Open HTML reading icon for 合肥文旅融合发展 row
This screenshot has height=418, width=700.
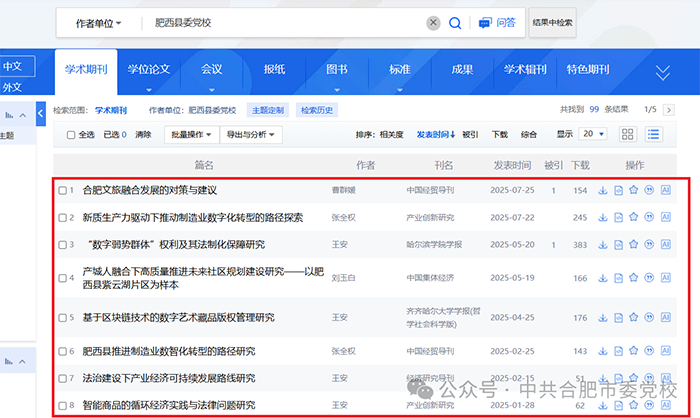coord(618,190)
